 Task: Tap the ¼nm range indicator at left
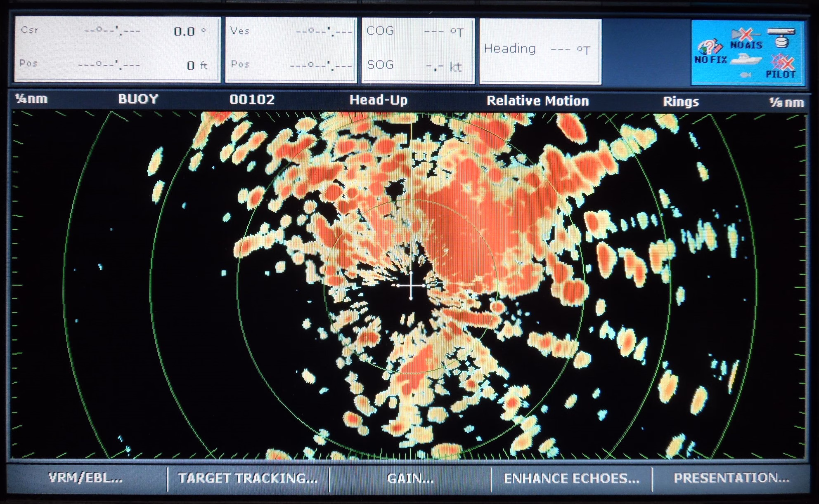pos(31,99)
